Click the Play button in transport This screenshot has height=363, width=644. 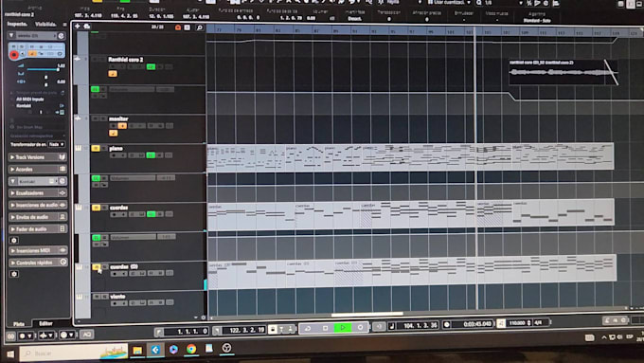[x=343, y=328]
